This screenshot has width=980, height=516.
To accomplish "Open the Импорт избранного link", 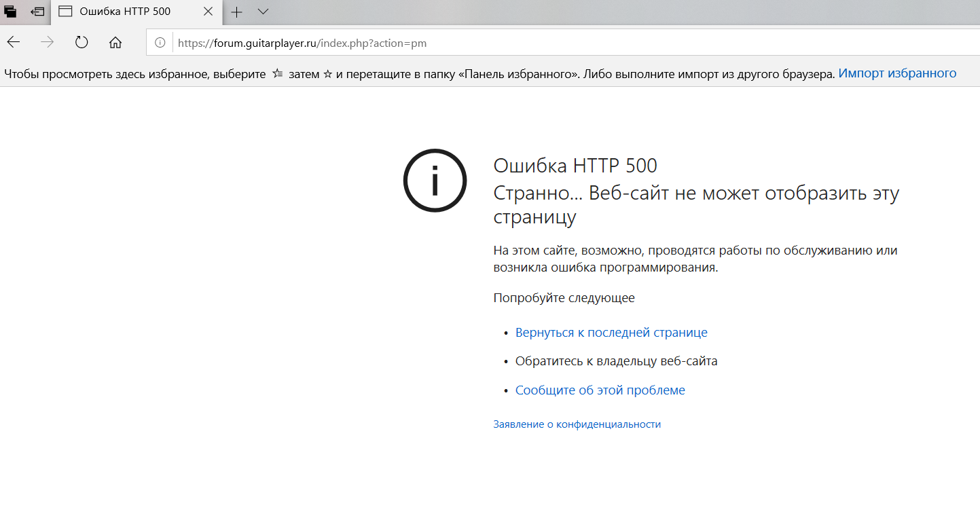I will [x=897, y=73].
